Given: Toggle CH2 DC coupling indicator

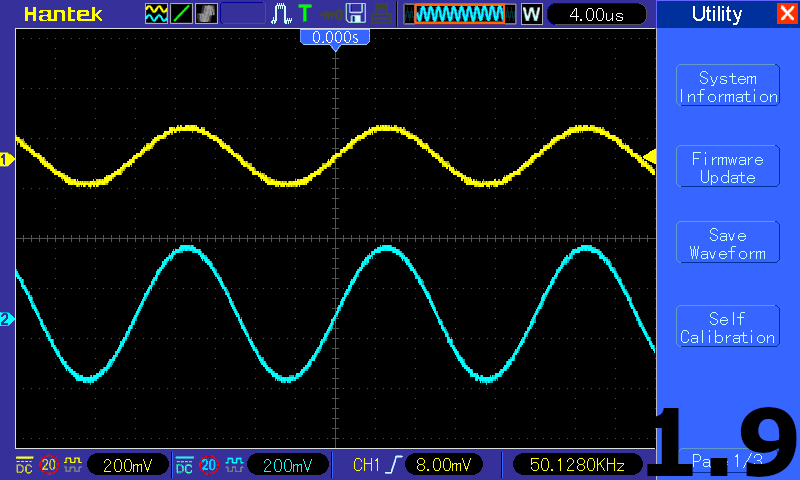Looking at the screenshot, I should coord(184,465).
